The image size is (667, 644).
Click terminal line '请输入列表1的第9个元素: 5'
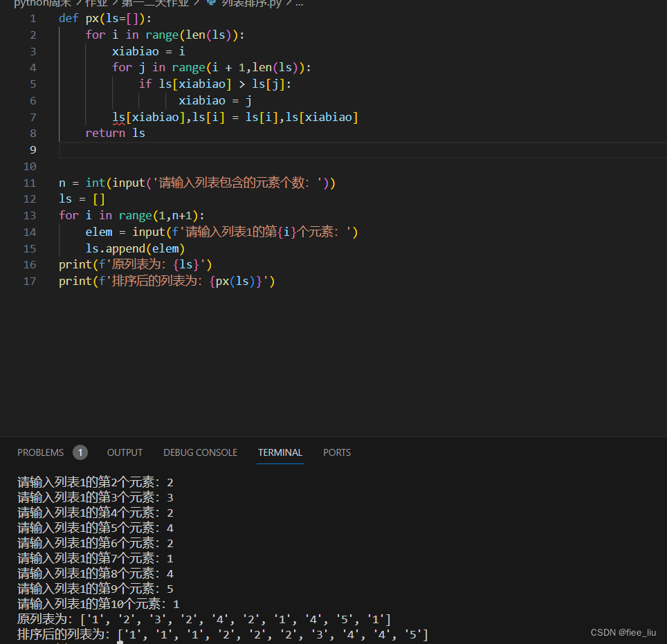pos(95,589)
